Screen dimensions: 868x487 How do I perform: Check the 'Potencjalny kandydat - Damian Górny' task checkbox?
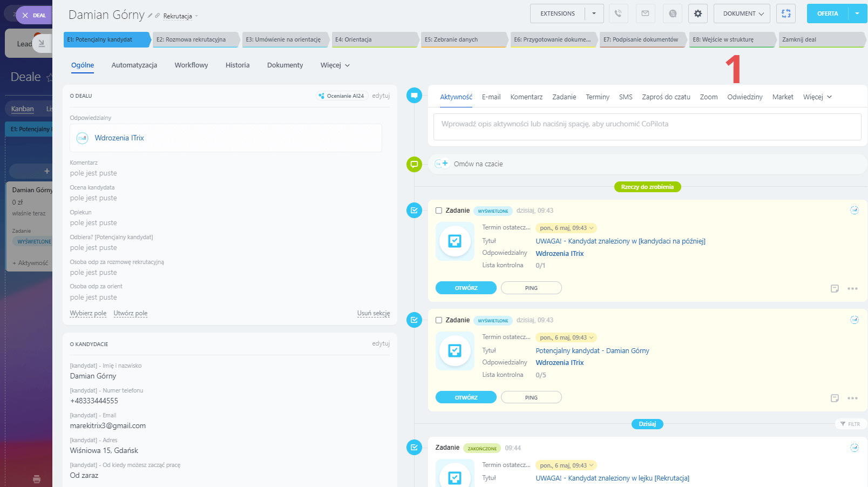[439, 320]
